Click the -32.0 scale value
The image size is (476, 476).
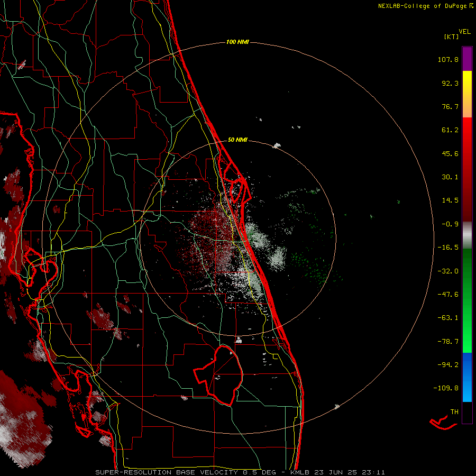(448, 271)
